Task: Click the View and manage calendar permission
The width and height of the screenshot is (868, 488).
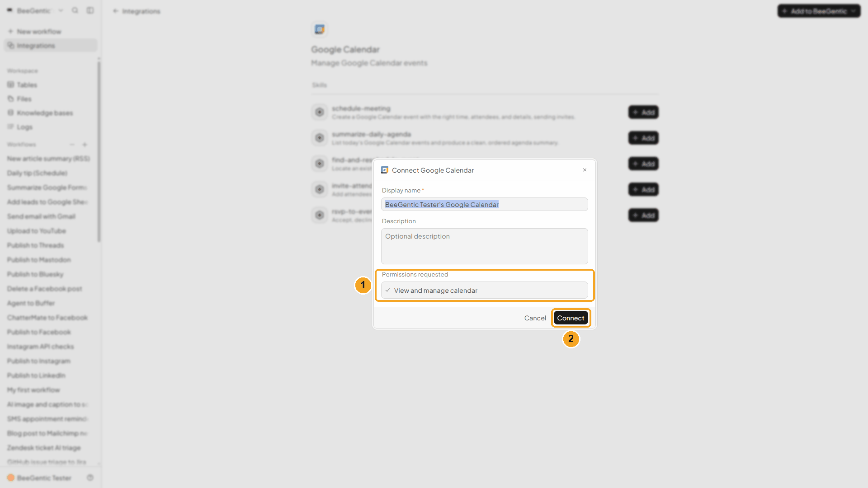Action: pos(484,290)
